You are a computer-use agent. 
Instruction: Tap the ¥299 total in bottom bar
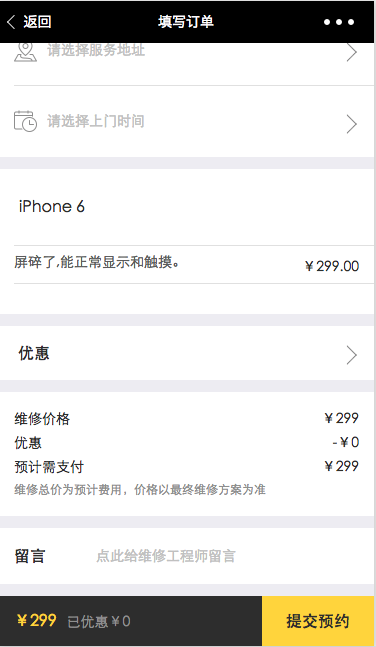[x=36, y=621]
